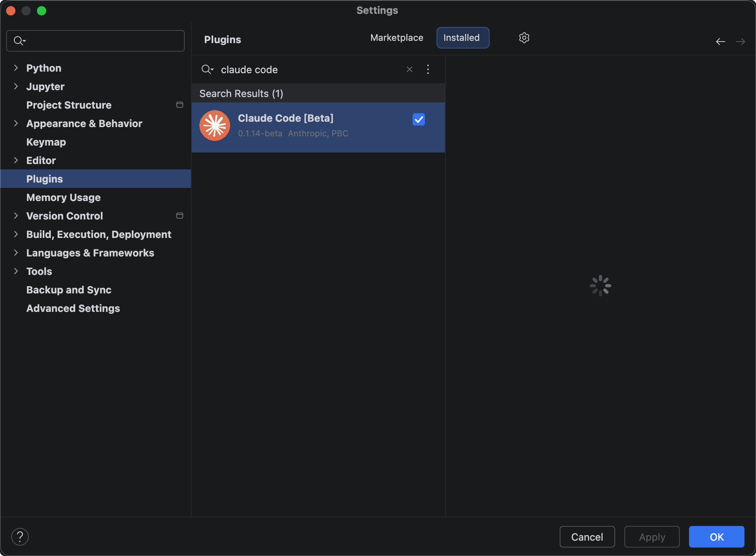Open the plugin search options three-dot menu

[x=428, y=69]
